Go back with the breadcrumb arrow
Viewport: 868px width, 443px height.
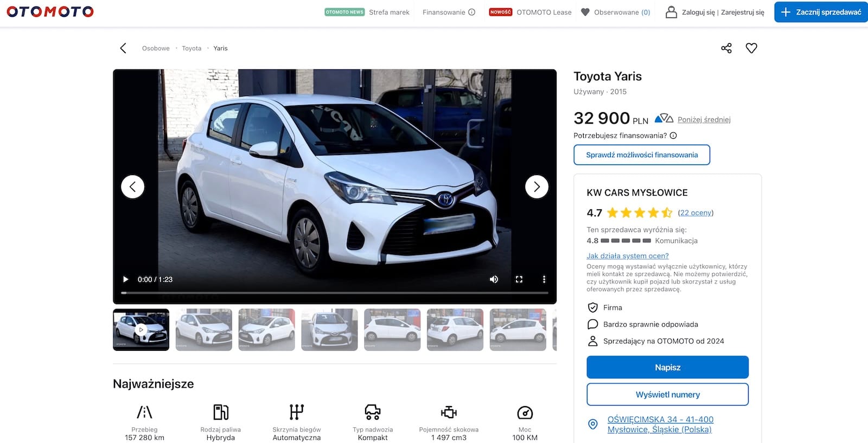[x=123, y=48]
